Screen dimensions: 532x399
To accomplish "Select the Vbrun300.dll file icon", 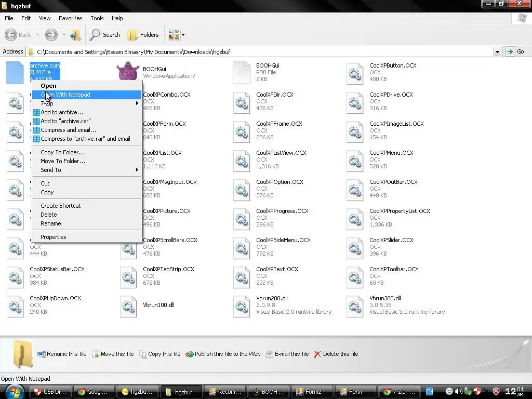I will point(354,307).
